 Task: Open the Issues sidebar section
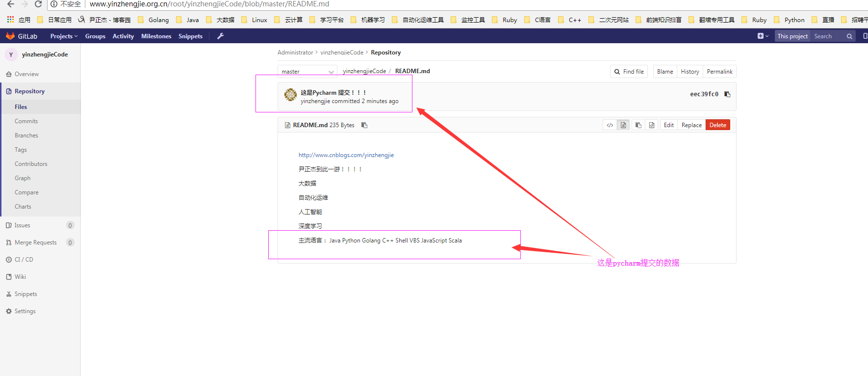coord(40,225)
